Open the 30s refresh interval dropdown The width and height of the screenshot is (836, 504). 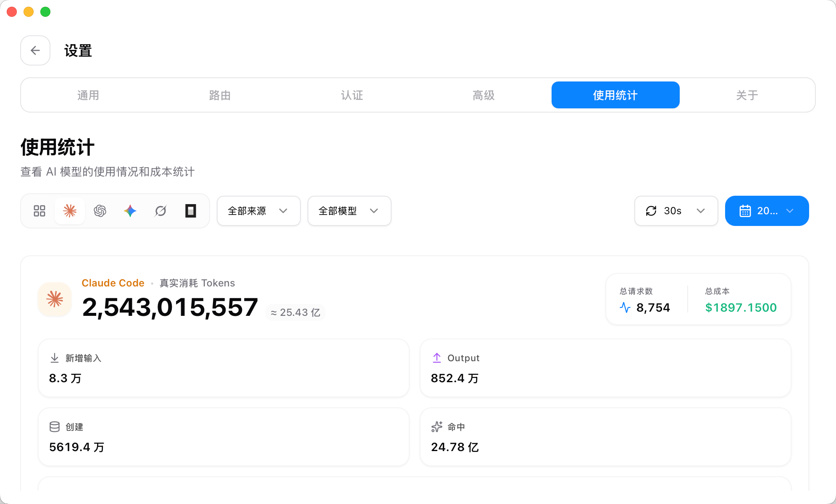pos(676,211)
